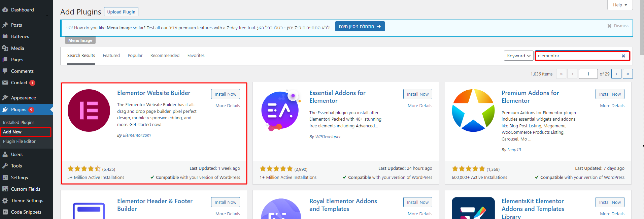644x219 pixels.
Task: Click the Theme Settings gear icon
Action: pos(5,200)
